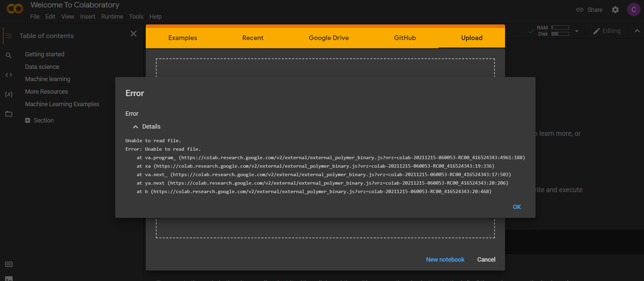Click the connected checkmark icon
644x281 pixels.
(x=531, y=31)
